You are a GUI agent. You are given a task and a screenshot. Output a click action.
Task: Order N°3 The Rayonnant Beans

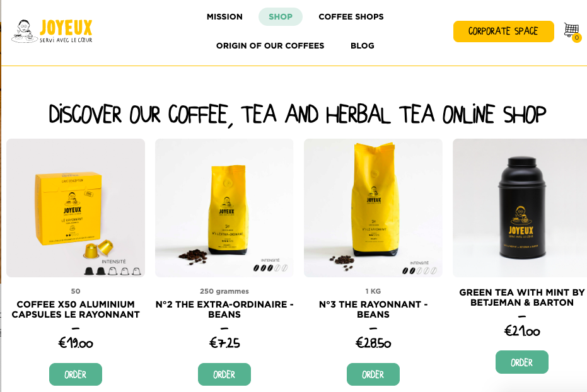click(x=373, y=374)
